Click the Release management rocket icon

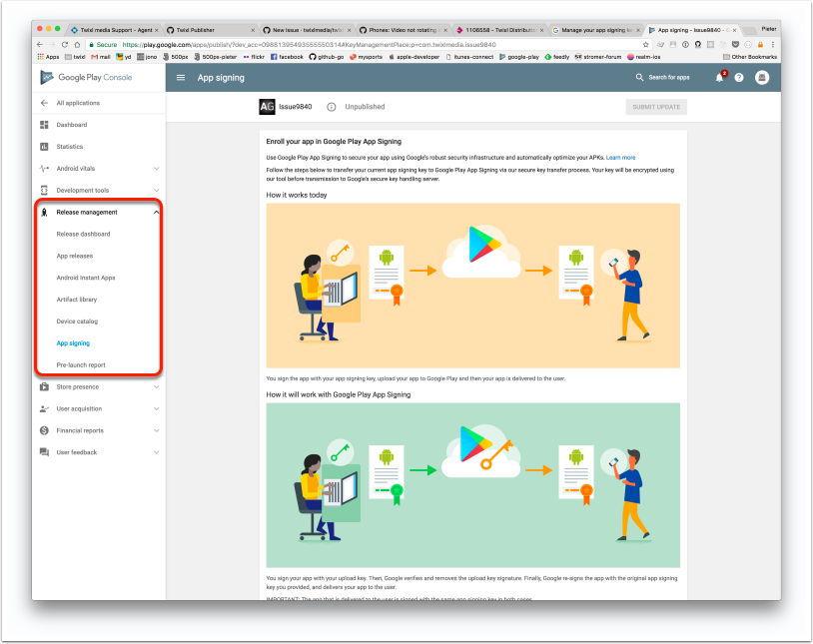tap(44, 212)
